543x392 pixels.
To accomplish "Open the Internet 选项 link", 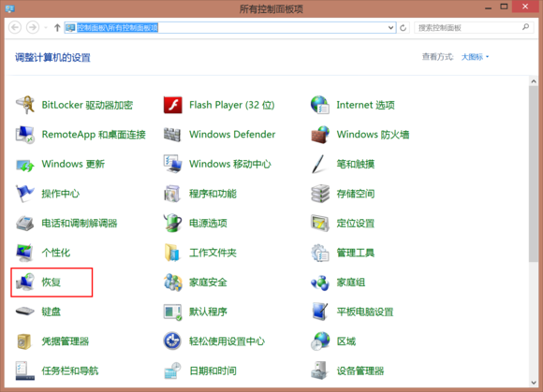I will [x=365, y=105].
